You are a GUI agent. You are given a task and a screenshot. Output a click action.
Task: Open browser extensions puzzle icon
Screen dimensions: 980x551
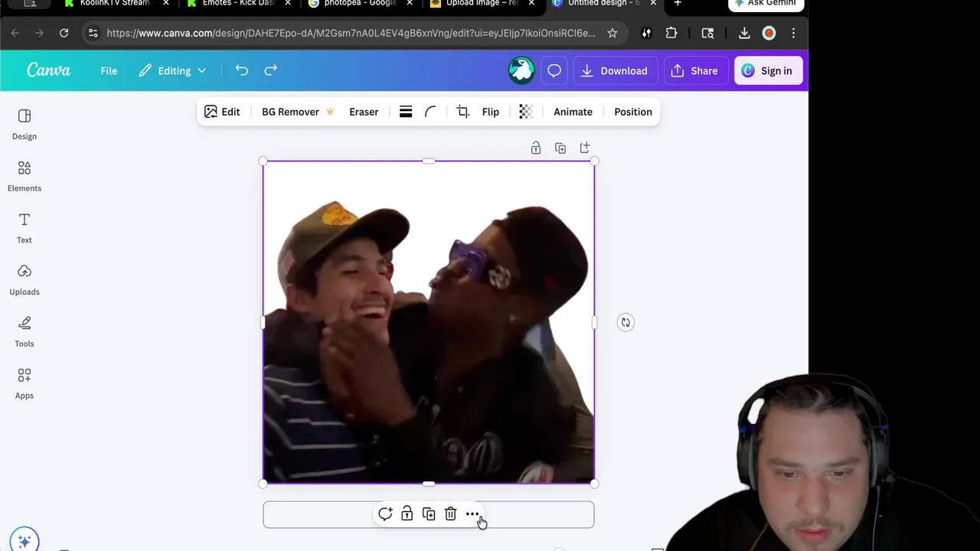pyautogui.click(x=671, y=33)
